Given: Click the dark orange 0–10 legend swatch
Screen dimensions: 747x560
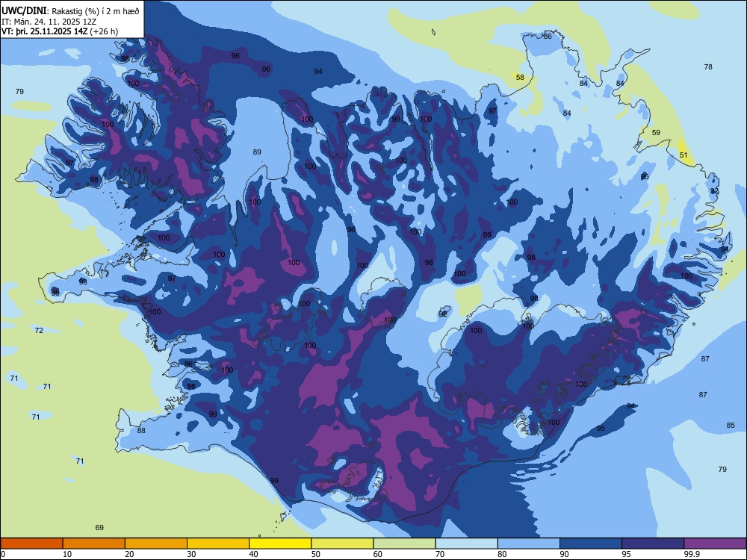Looking at the screenshot, I should pos(31,544).
